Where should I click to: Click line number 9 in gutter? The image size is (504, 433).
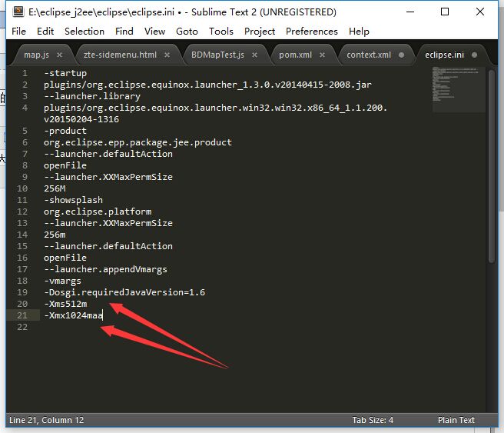click(x=25, y=177)
